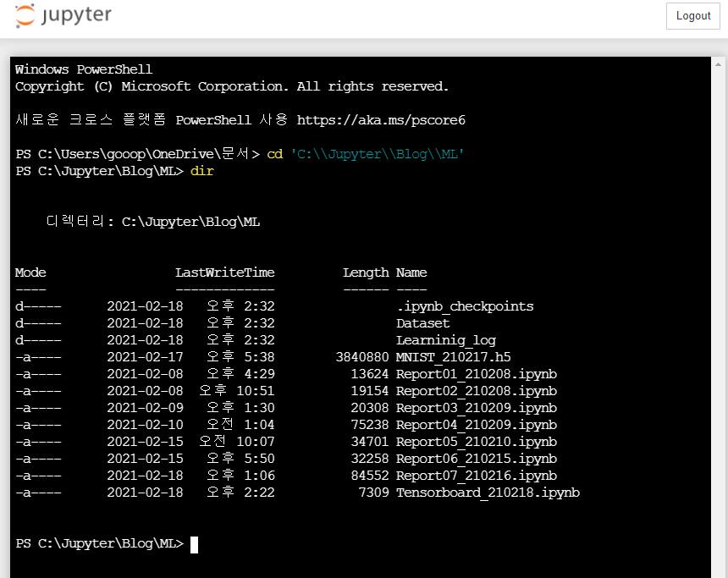Click the Name column header

point(411,272)
